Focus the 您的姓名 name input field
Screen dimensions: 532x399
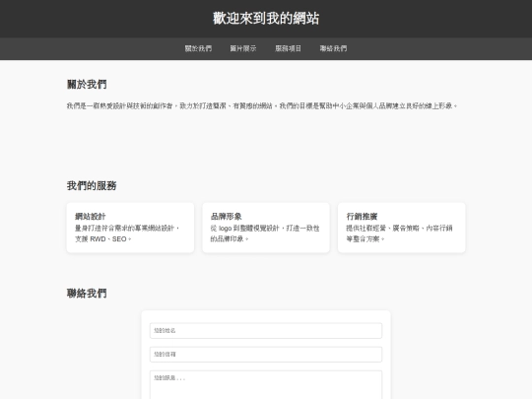(x=266, y=330)
